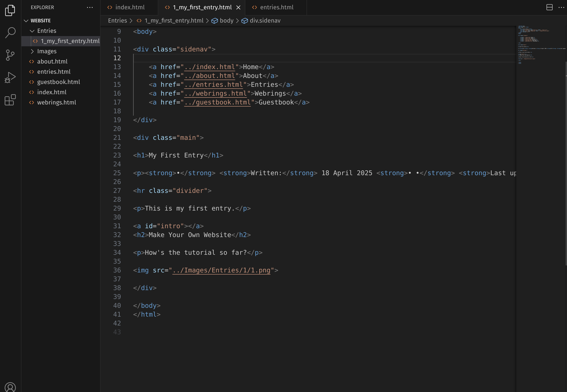Open Explorer Views and More Actions menu
The height and width of the screenshot is (392, 567).
click(x=90, y=7)
